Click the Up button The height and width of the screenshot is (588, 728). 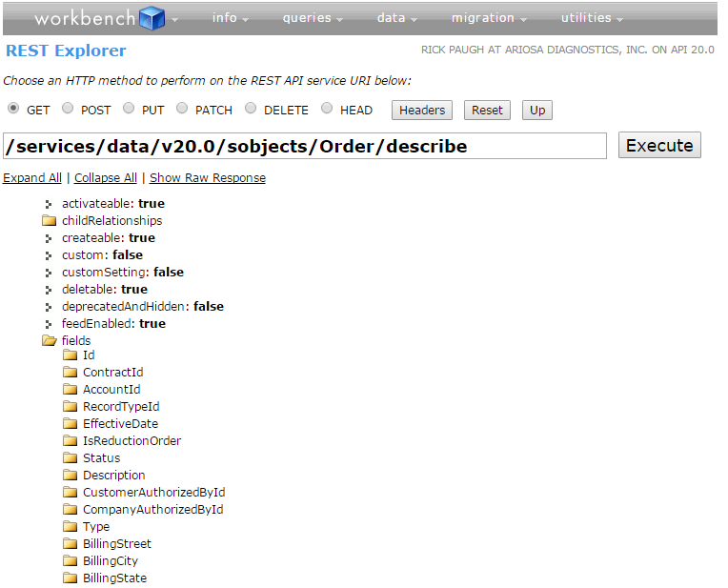[x=537, y=111]
